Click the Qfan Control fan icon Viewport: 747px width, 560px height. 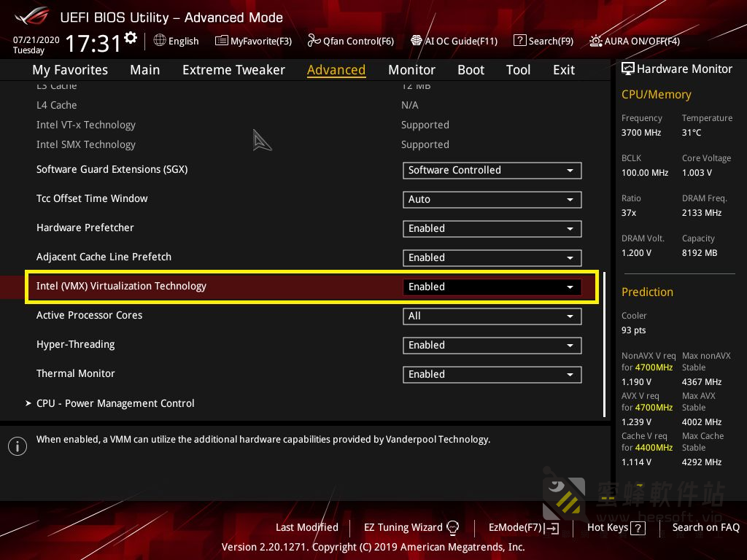pos(314,41)
